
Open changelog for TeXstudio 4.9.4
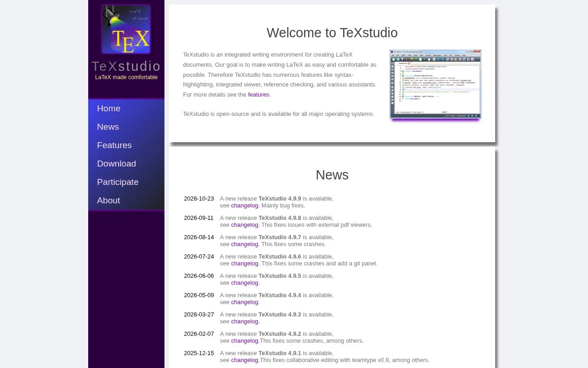click(244, 302)
